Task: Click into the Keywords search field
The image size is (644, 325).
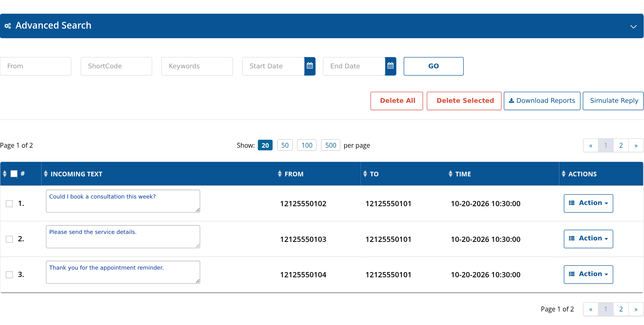Action: click(197, 66)
